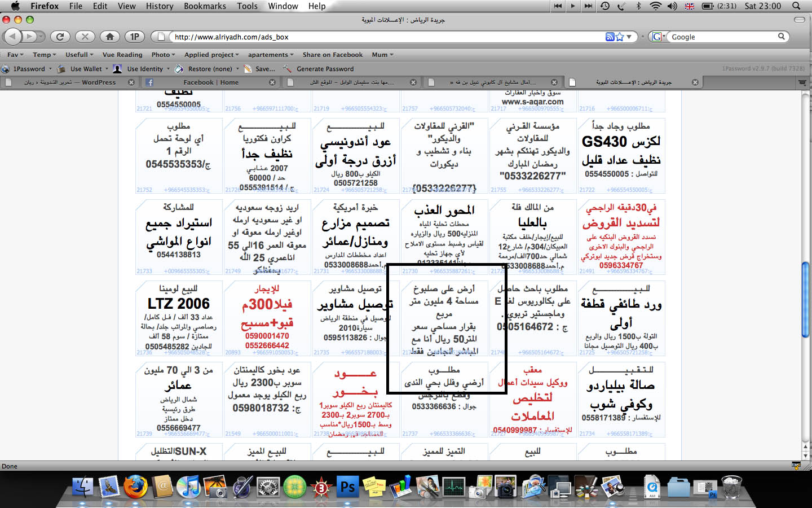Image resolution: width=812 pixels, height=508 pixels.
Task: Open the GS430 Lexus classified ad
Action: pos(621,156)
